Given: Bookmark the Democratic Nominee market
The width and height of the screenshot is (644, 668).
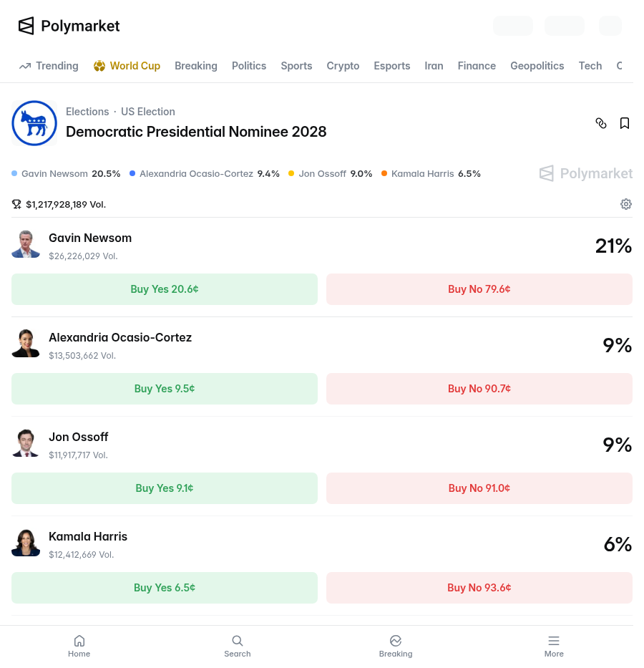Looking at the screenshot, I should (x=625, y=123).
